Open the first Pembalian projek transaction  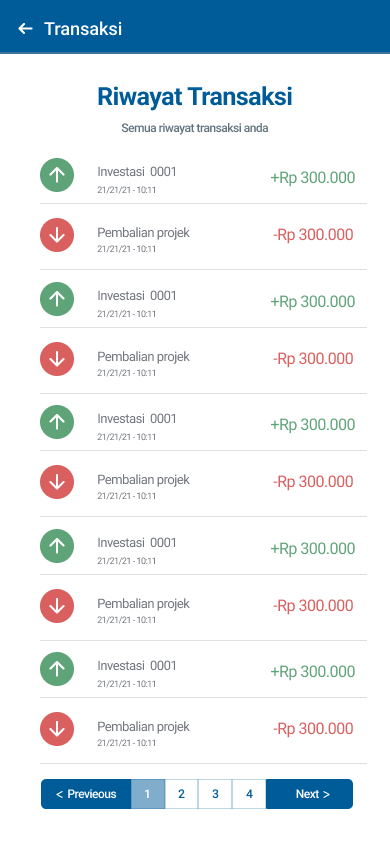click(203, 237)
